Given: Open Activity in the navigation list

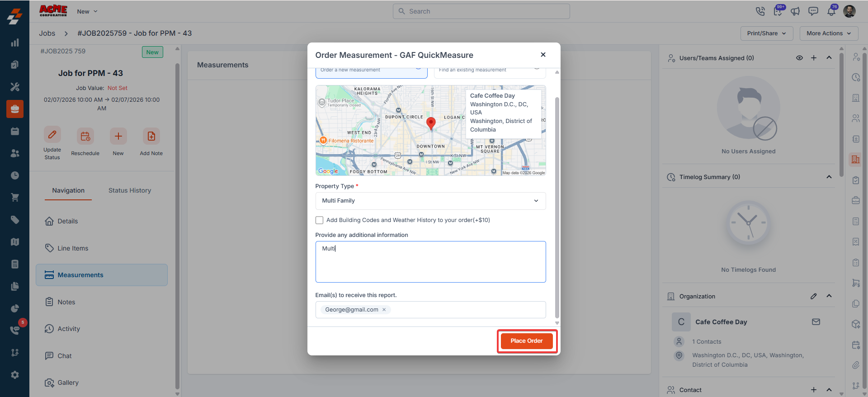Looking at the screenshot, I should (x=102, y=329).
